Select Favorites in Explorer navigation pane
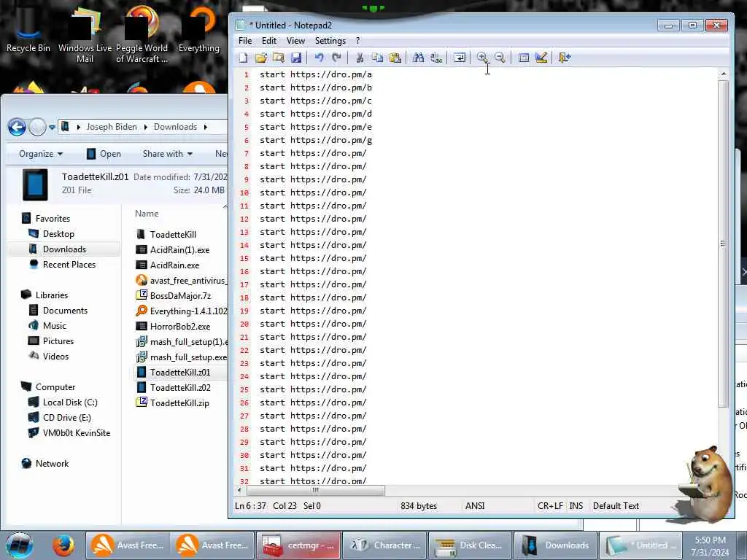The image size is (747, 560). pyautogui.click(x=46, y=219)
